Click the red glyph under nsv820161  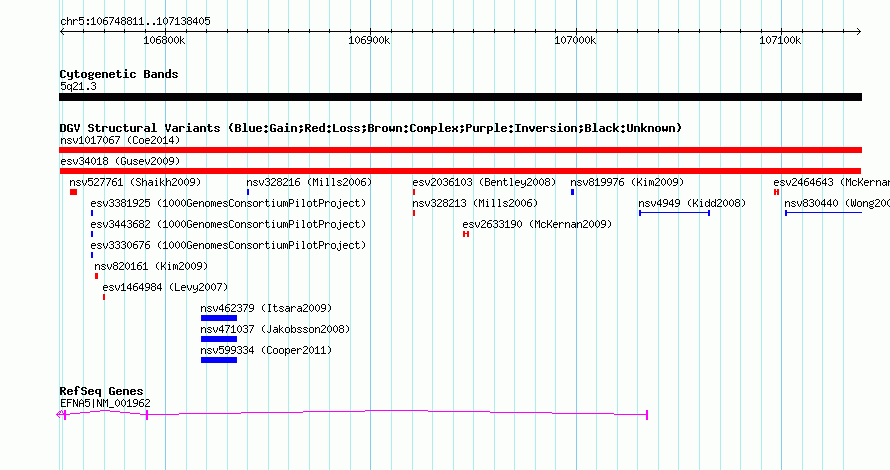[x=96, y=276]
